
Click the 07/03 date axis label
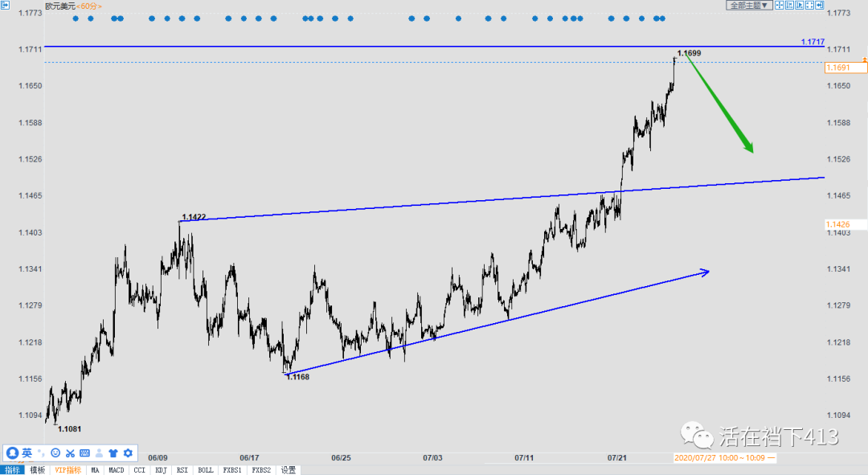tap(433, 458)
